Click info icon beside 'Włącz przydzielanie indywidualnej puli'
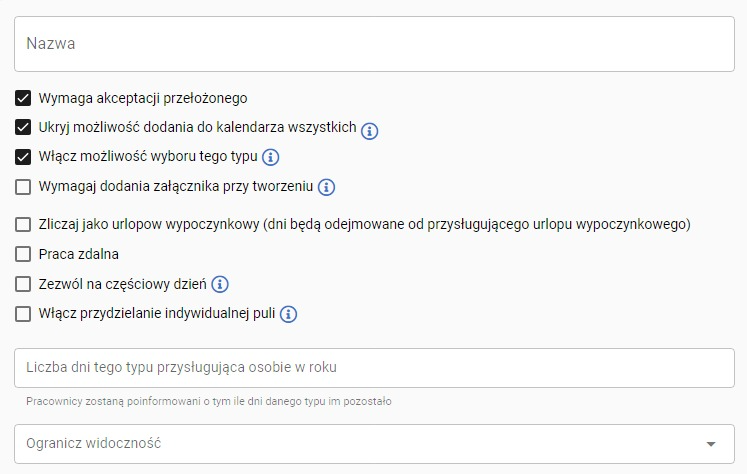This screenshot has height=474, width=747. tap(288, 314)
